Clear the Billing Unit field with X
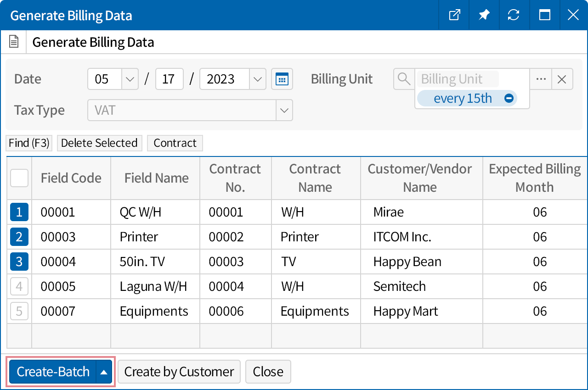588x390 pixels. pyautogui.click(x=562, y=79)
